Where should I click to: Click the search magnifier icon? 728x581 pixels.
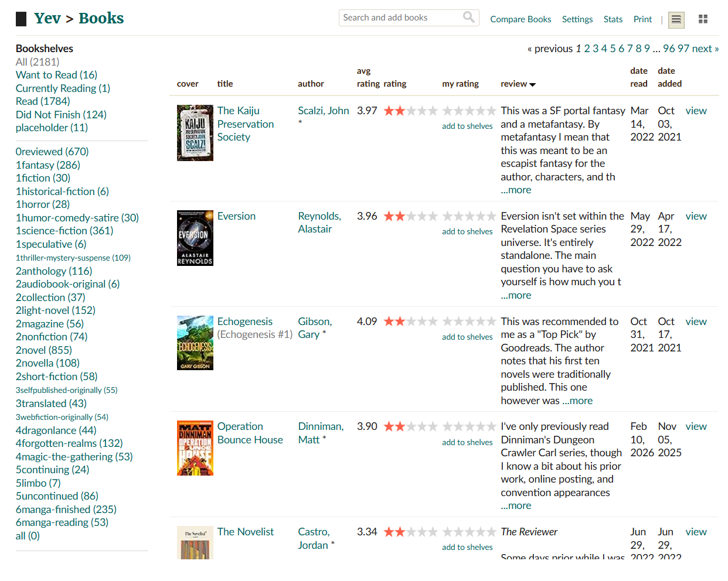point(468,17)
